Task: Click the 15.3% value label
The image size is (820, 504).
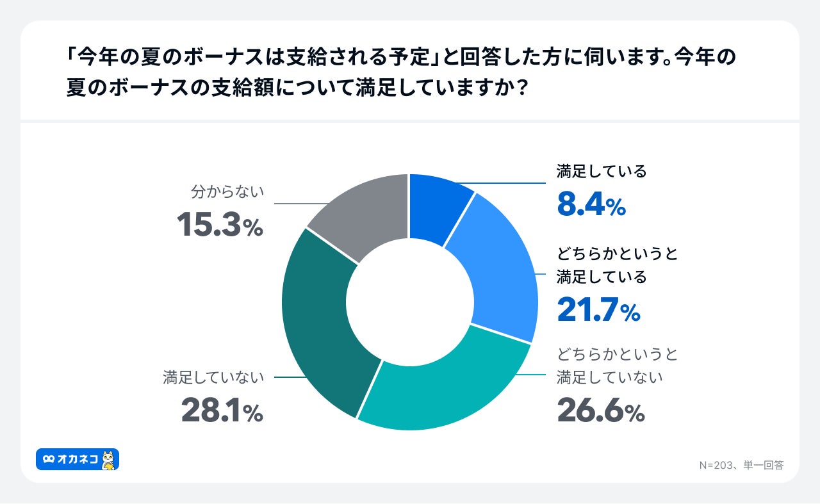Action: click(x=220, y=225)
